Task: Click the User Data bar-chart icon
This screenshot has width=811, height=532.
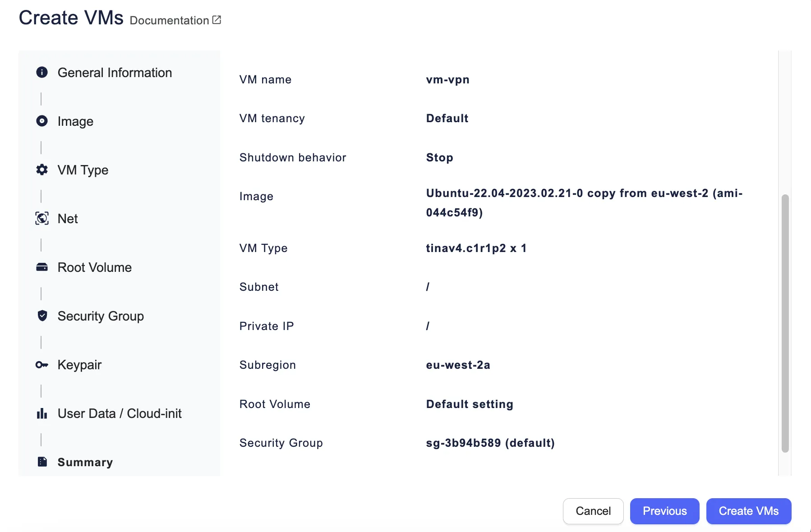Action: pyautogui.click(x=42, y=413)
